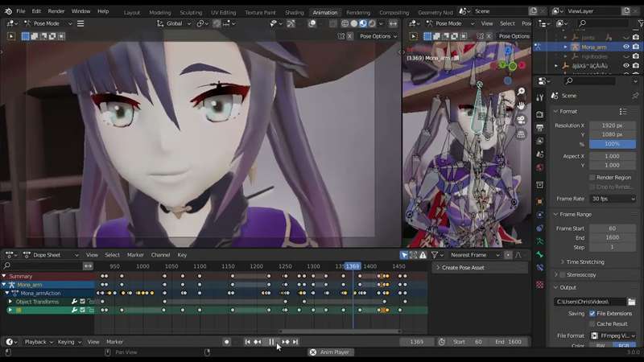The width and height of the screenshot is (644, 362).
Task: Open the View Layer properties tab
Action: [x=539, y=141]
